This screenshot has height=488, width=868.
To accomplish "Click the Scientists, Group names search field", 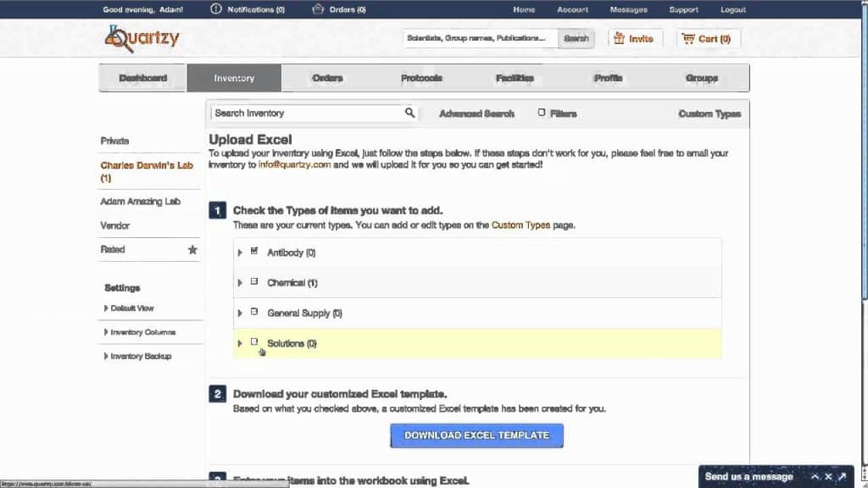I will tap(481, 38).
